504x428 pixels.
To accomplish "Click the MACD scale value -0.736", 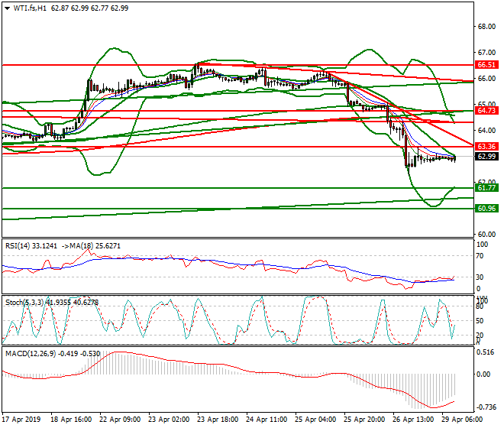I will [486, 407].
